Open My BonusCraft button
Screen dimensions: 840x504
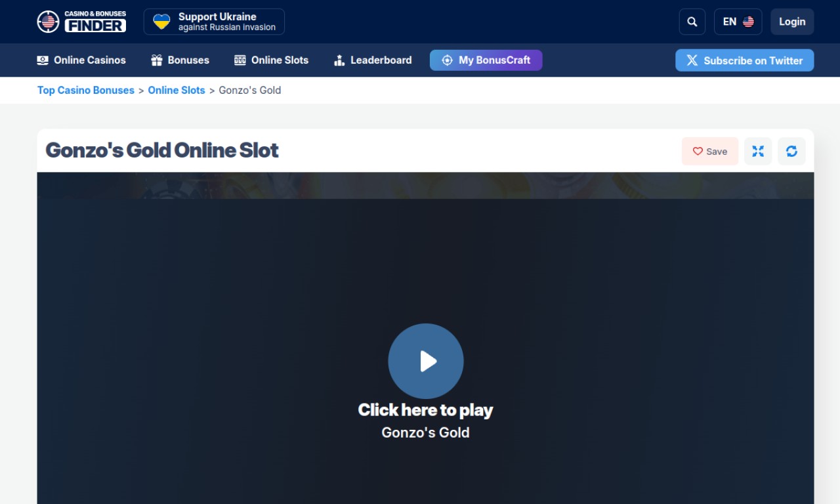486,60
